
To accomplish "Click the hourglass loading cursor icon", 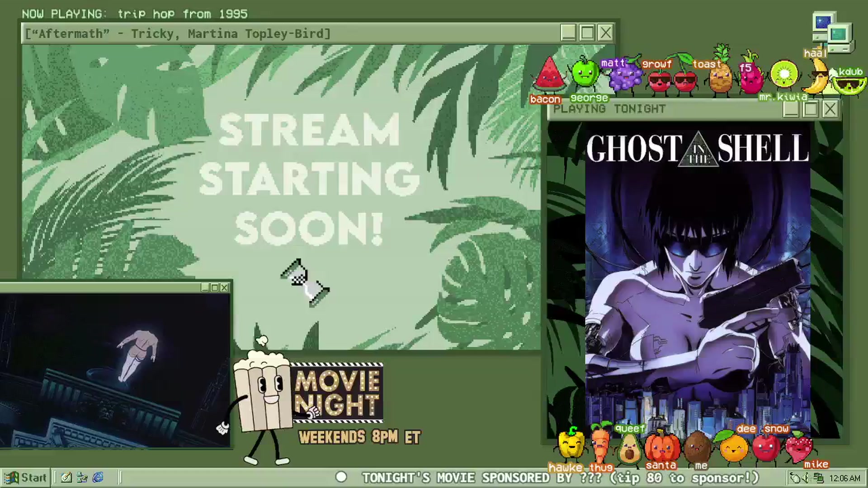I will click(305, 283).
